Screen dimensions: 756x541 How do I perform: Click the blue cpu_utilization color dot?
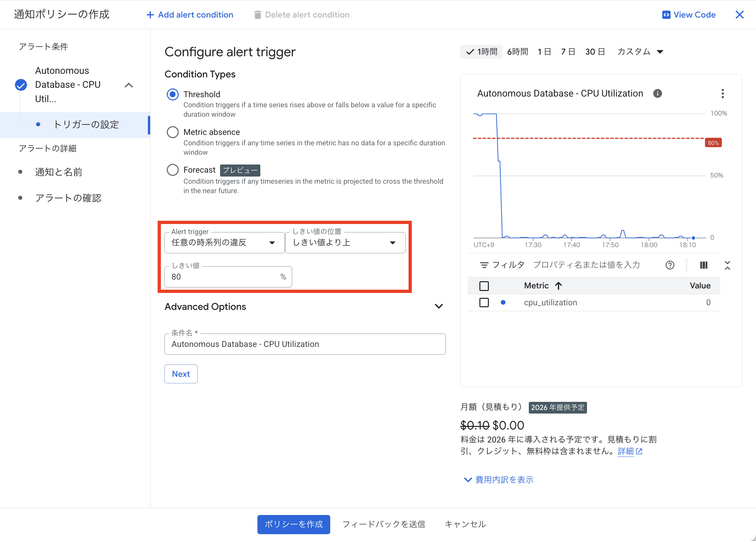[503, 302]
